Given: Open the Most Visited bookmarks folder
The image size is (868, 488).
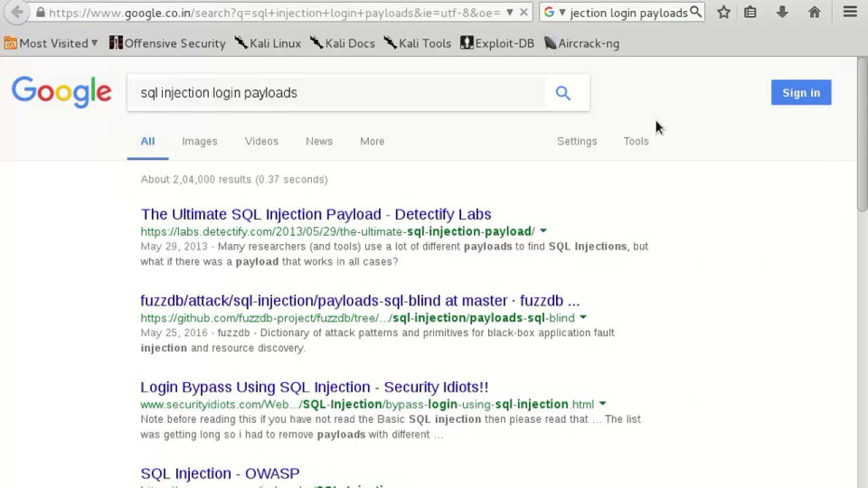Looking at the screenshot, I should point(52,43).
